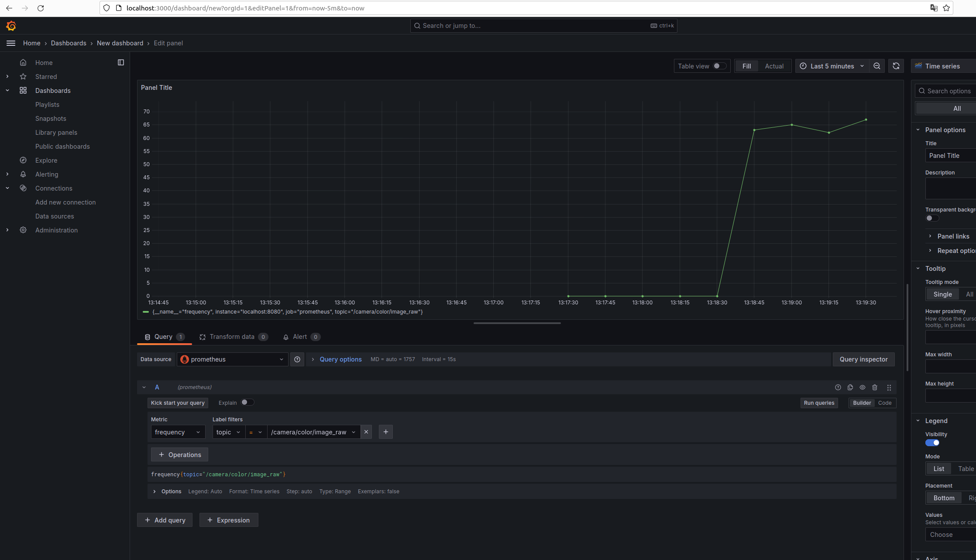The width and height of the screenshot is (976, 560).
Task: Click the green legend series color swatch
Action: pos(146,312)
